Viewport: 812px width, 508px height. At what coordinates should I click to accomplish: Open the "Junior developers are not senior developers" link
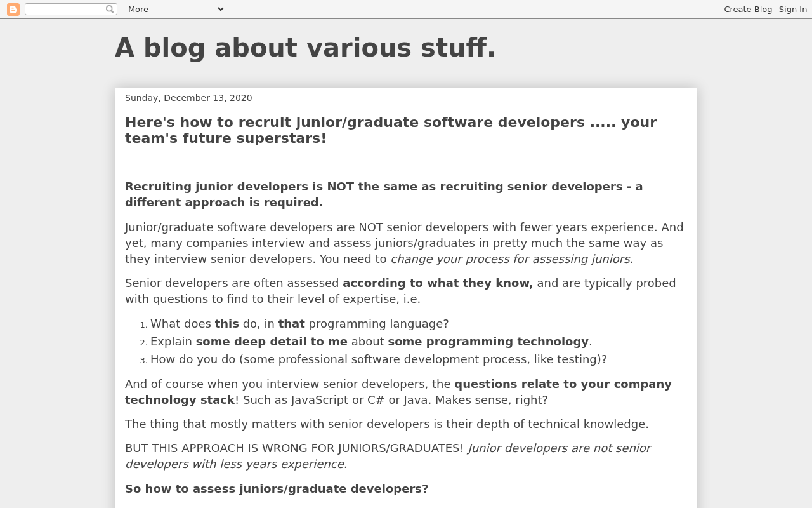click(x=388, y=456)
